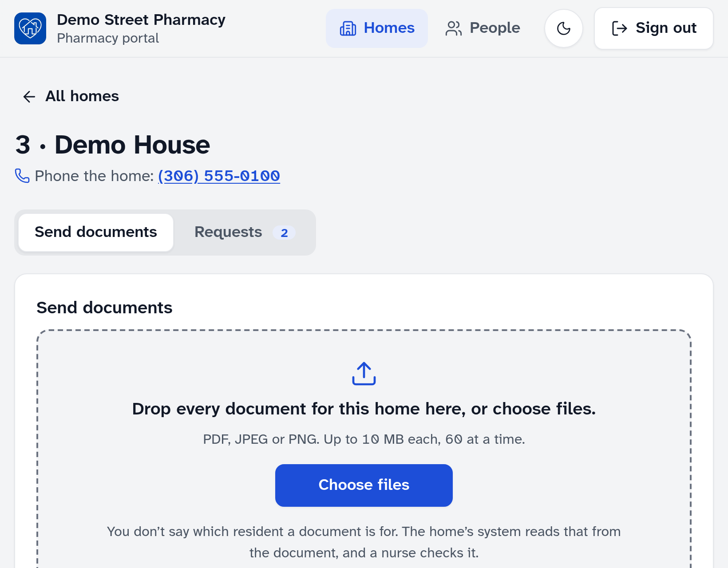Click the Demo Street Pharmacy logo icon
Screen dimensions: 728x568
[30, 28]
